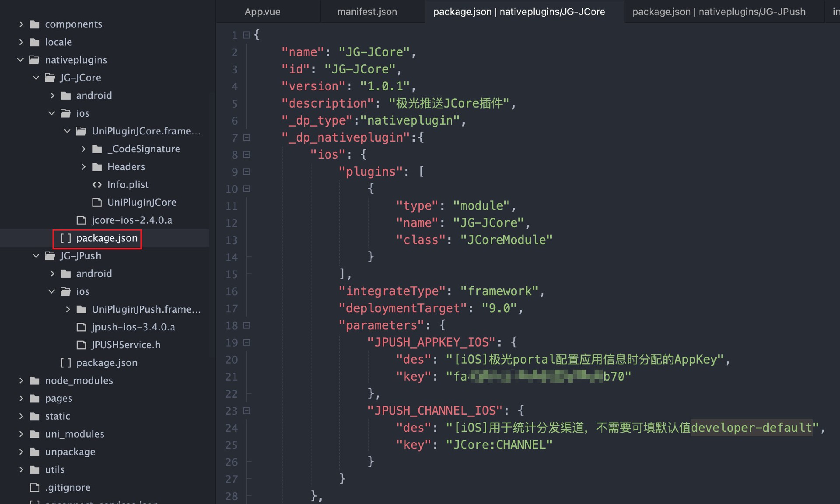The width and height of the screenshot is (840, 504).
Task: Fold _dp_nativeplugin block at line 7
Action: pos(247,137)
